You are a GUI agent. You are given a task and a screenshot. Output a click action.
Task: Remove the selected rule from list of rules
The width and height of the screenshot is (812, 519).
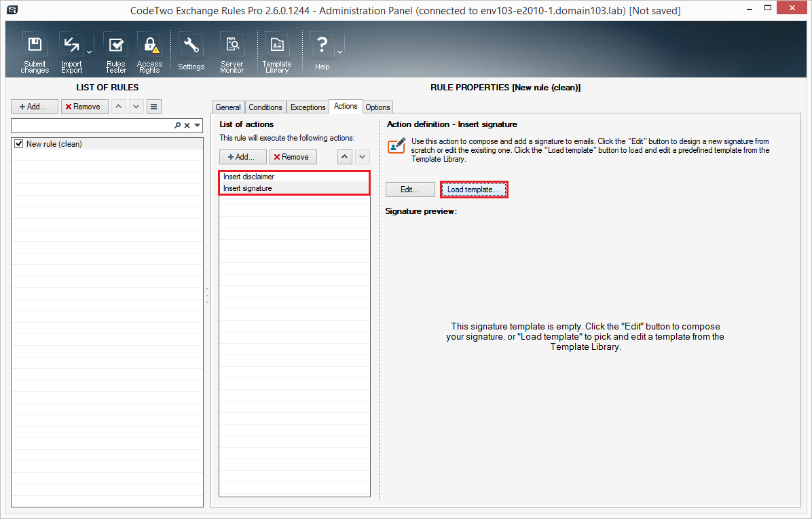[x=84, y=107]
